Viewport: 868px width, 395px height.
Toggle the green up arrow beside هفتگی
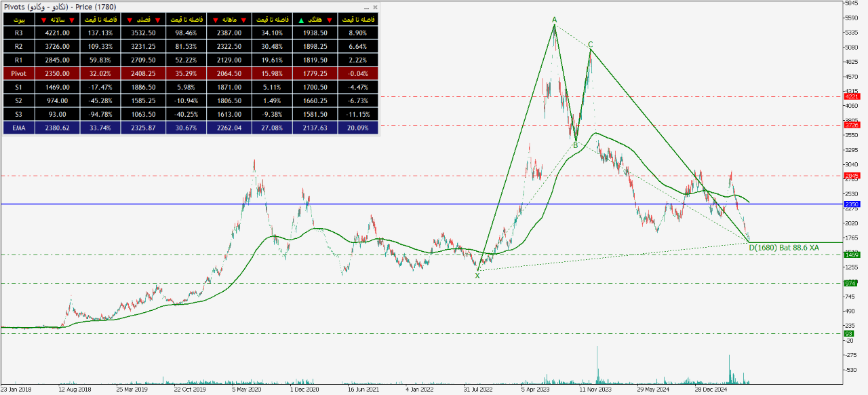coord(302,20)
